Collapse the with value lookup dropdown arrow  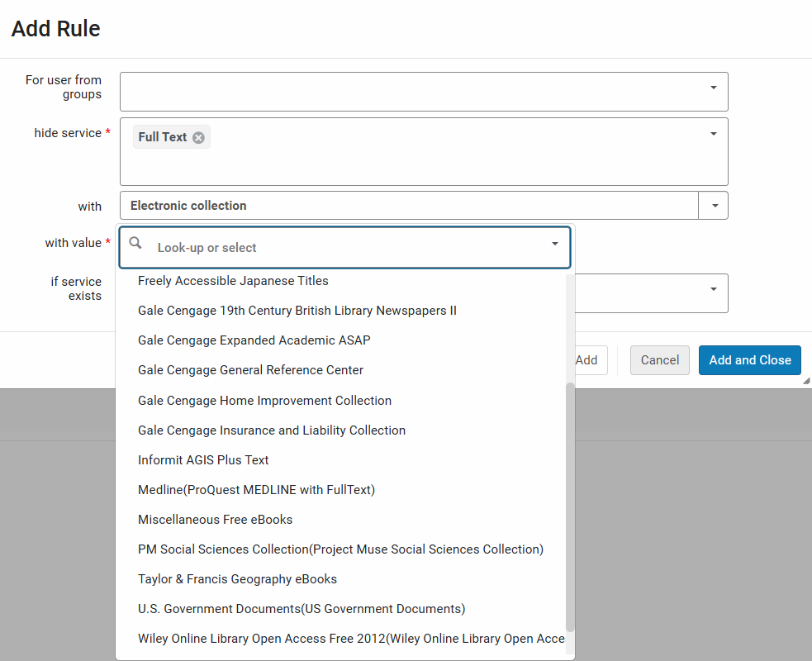point(554,244)
